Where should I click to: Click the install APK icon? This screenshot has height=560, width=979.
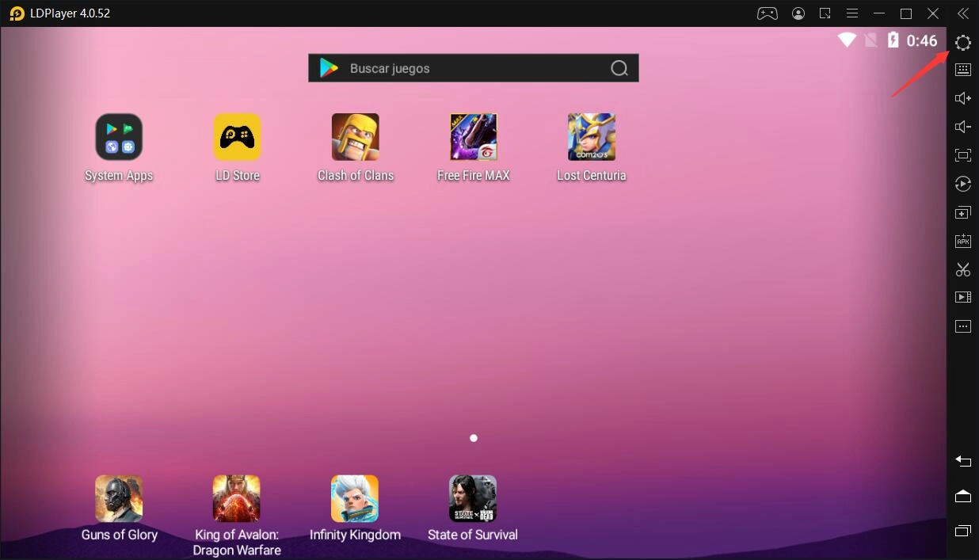pos(962,241)
